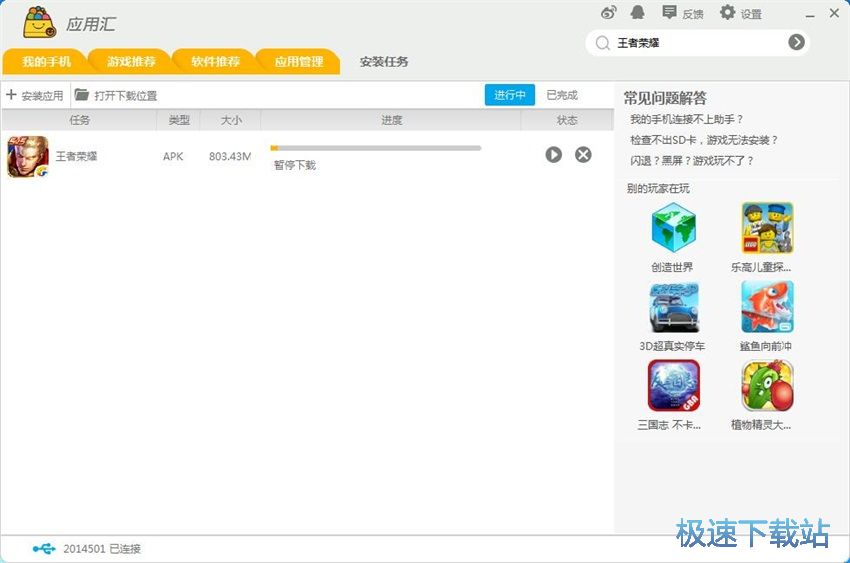Click the 进度 column header
The image size is (850, 563).
pos(391,120)
